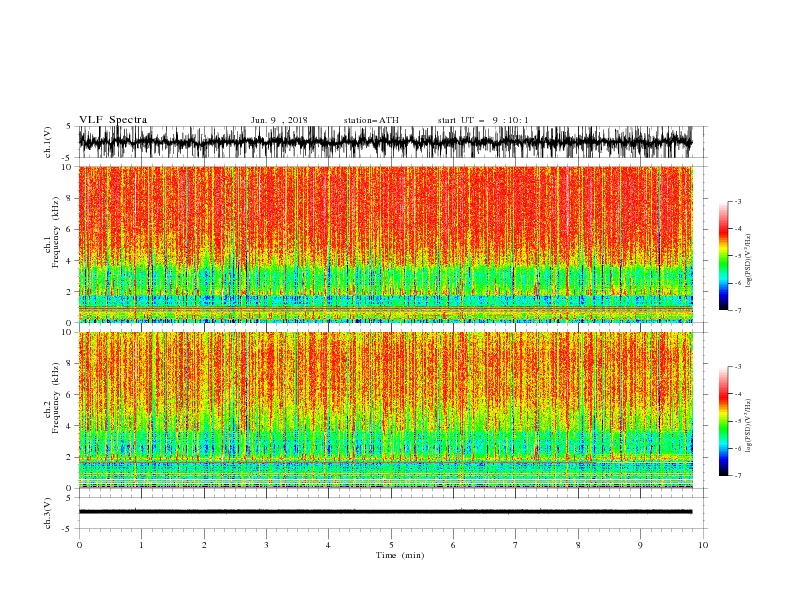Click the ch.2 frequency spectrogram panel
Image resolution: width=792 pixels, height=612 pixels.
pos(385,410)
